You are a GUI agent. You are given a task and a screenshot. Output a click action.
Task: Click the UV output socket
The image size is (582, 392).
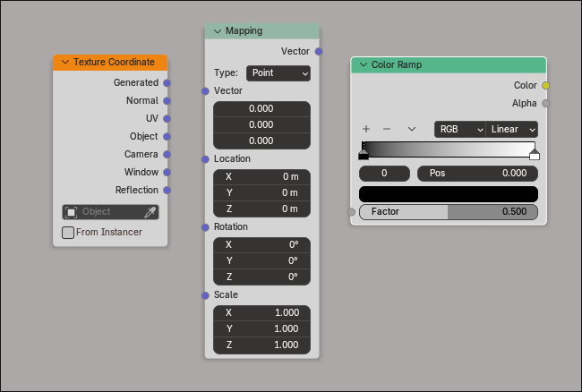coord(167,119)
